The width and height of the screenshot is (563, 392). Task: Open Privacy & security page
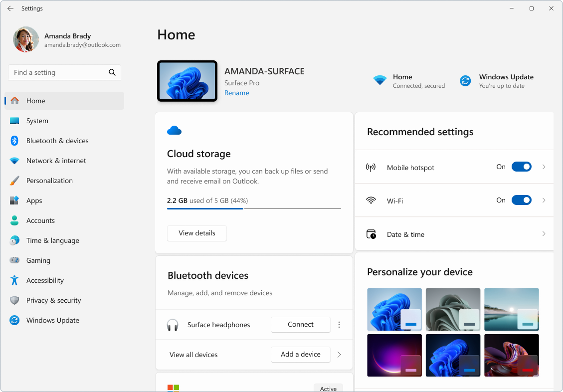pyautogui.click(x=64, y=300)
